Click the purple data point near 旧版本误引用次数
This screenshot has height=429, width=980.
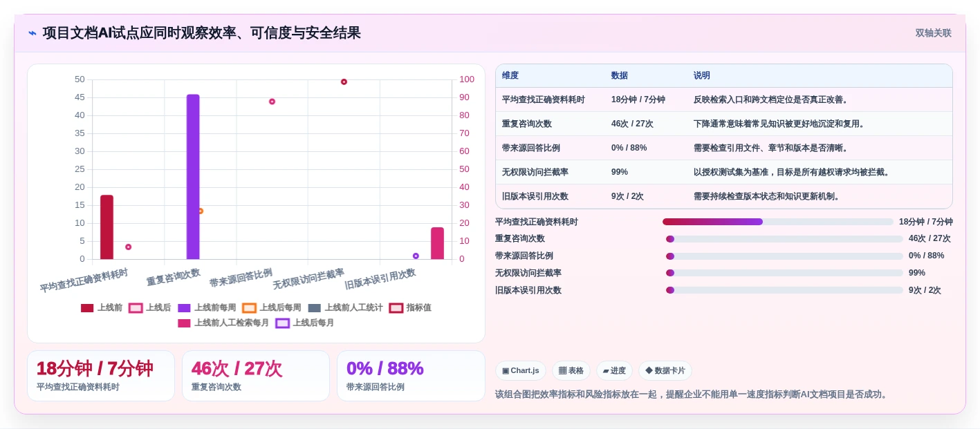[x=416, y=256]
